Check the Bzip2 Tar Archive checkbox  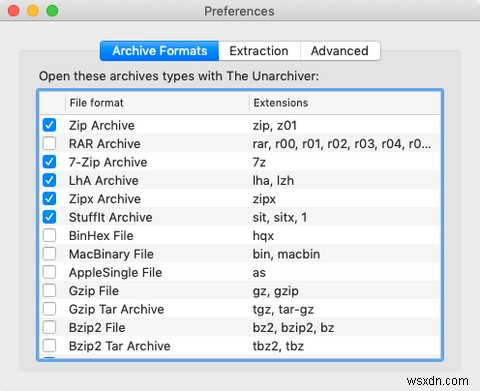pyautogui.click(x=49, y=346)
